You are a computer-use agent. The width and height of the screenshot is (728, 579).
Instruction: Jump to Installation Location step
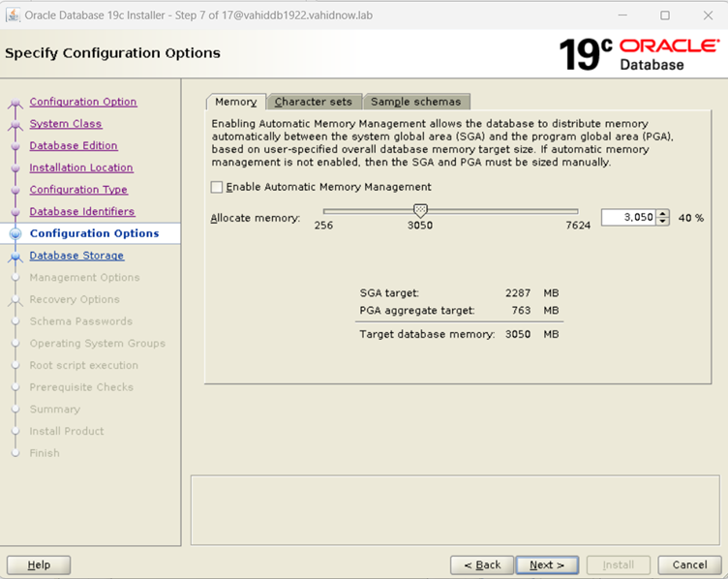click(81, 168)
